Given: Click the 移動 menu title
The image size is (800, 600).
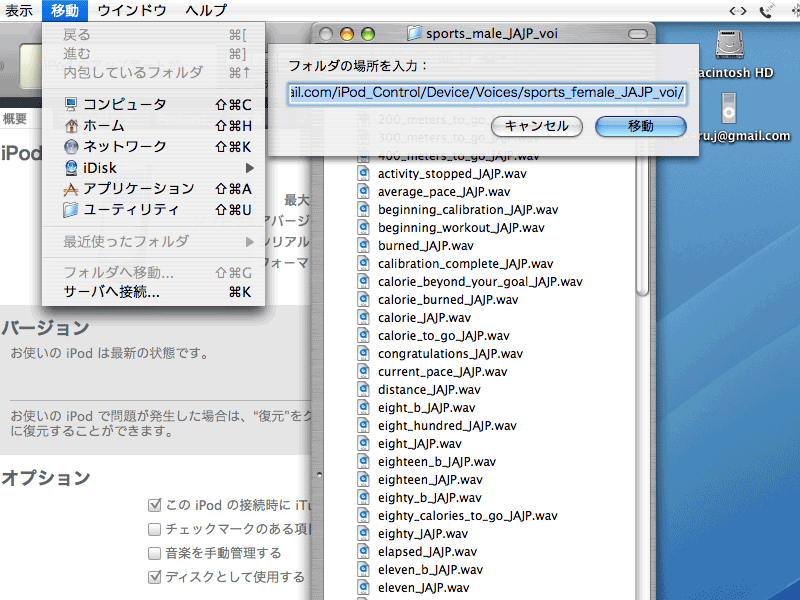Looking at the screenshot, I should pos(65,10).
